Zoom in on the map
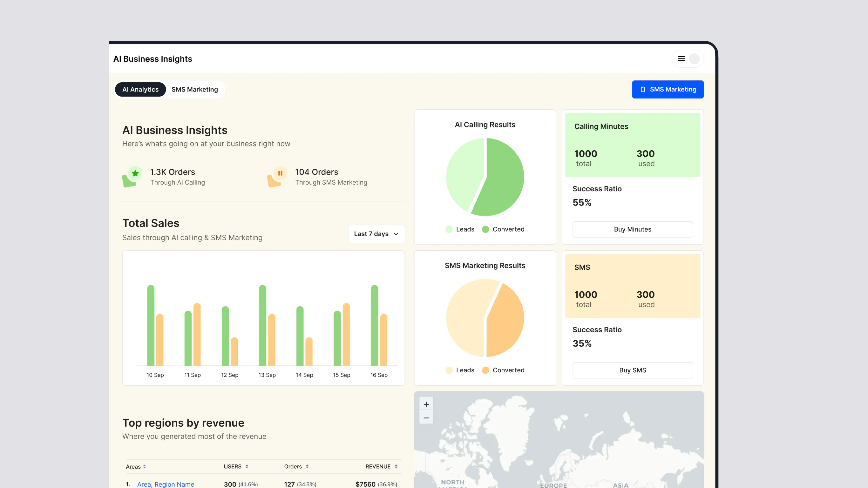Image resolution: width=868 pixels, height=488 pixels. pyautogui.click(x=426, y=404)
